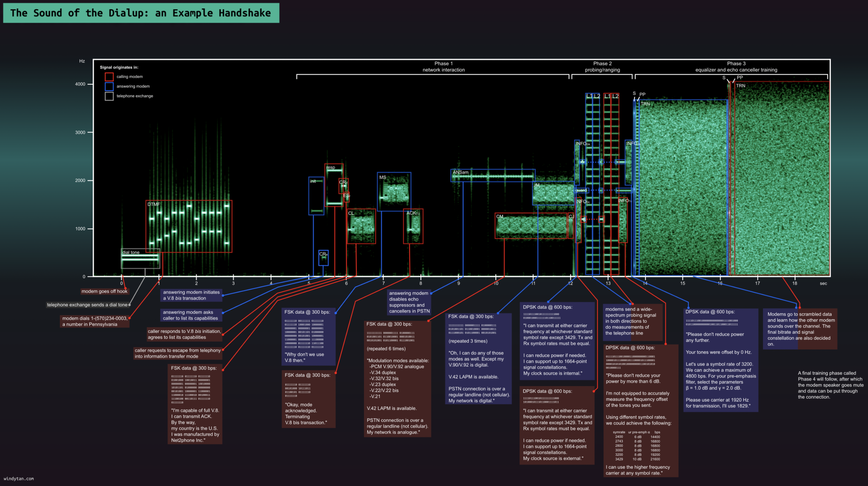
Task: Click the red calling modem color swatch
Action: coord(109,76)
